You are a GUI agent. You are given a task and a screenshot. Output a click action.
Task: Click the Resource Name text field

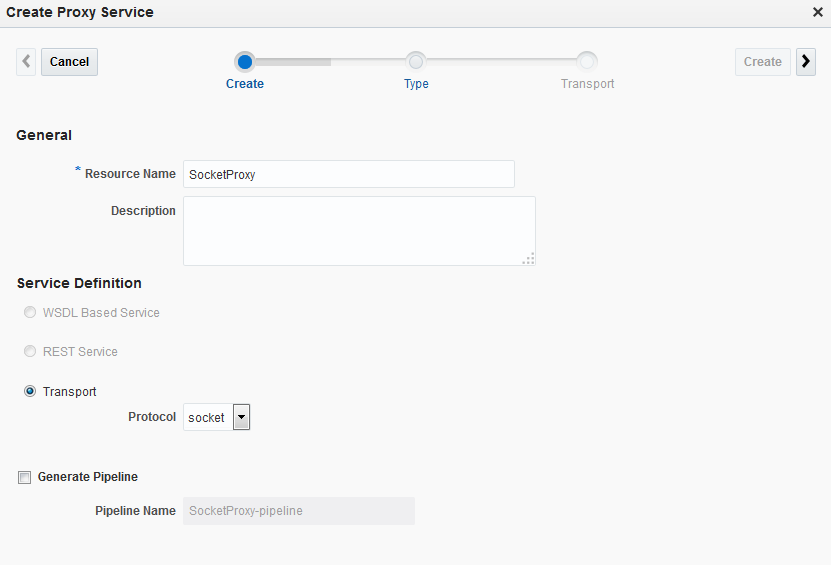pos(349,174)
